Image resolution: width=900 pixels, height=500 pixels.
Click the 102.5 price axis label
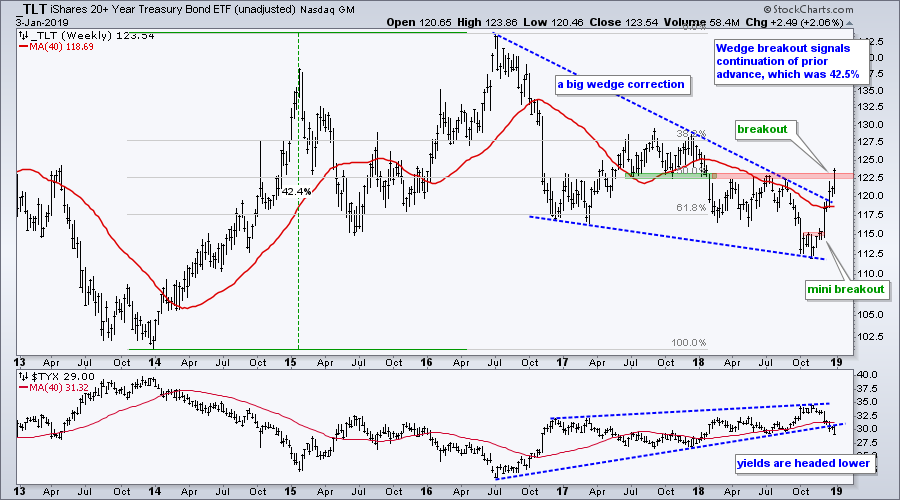[868, 336]
